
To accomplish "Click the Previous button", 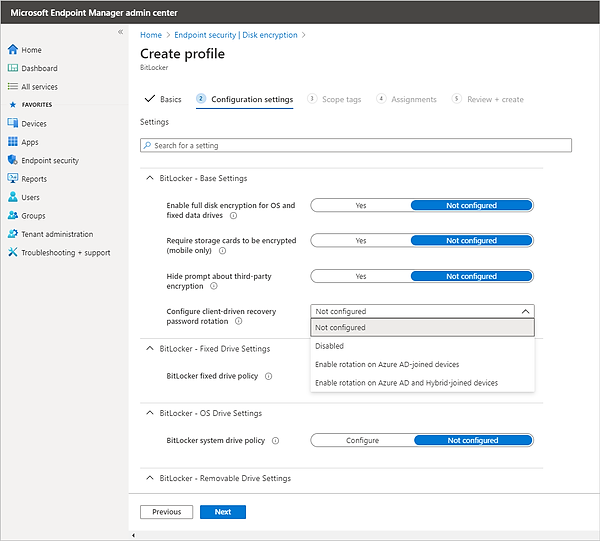I will 167,512.
